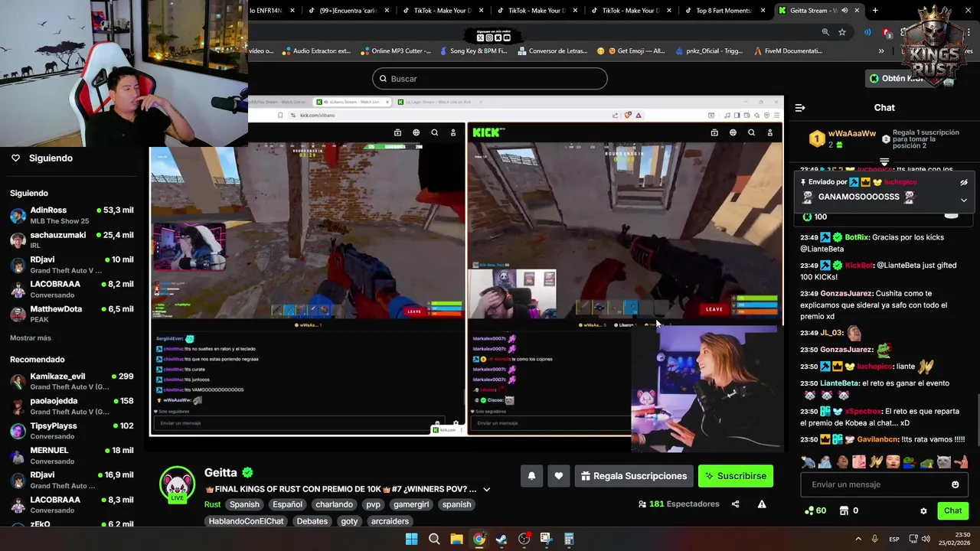Open the Kick shop icon showing 0
This screenshot has width=980, height=551.
(x=848, y=510)
